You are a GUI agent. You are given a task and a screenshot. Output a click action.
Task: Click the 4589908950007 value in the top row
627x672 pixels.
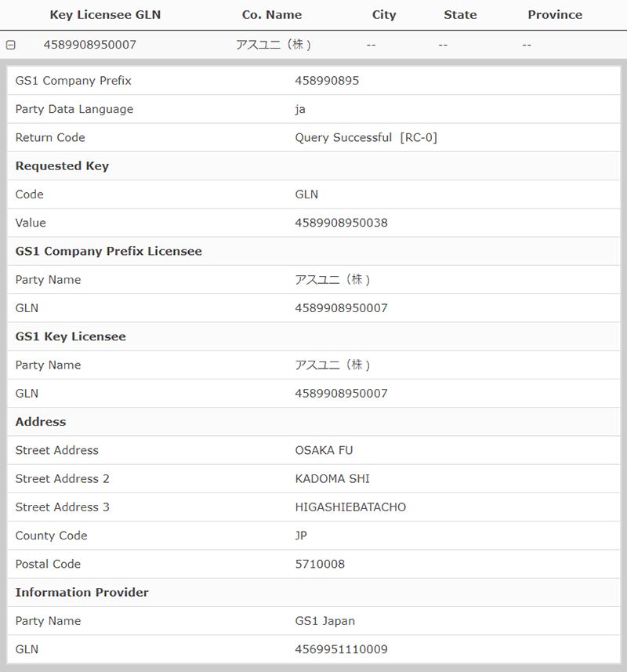[89, 45]
